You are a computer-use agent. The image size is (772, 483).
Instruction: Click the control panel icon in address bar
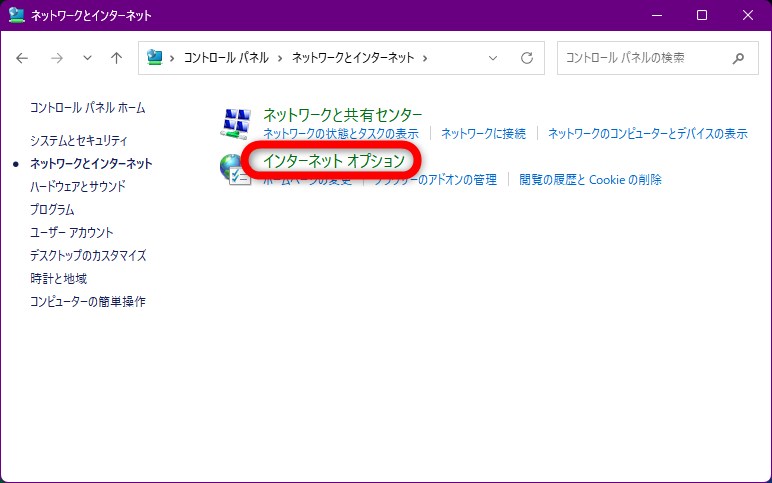(155, 58)
